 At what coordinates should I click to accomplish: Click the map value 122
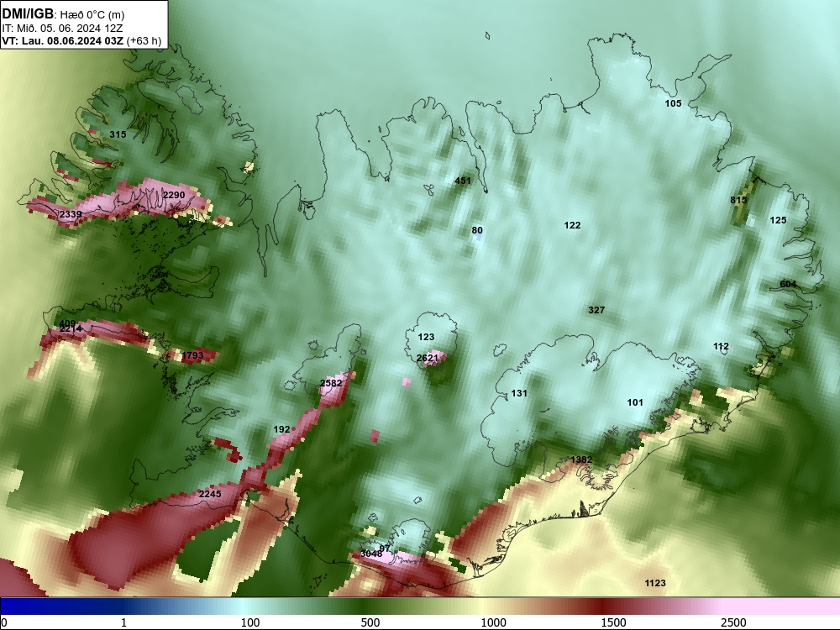(572, 225)
